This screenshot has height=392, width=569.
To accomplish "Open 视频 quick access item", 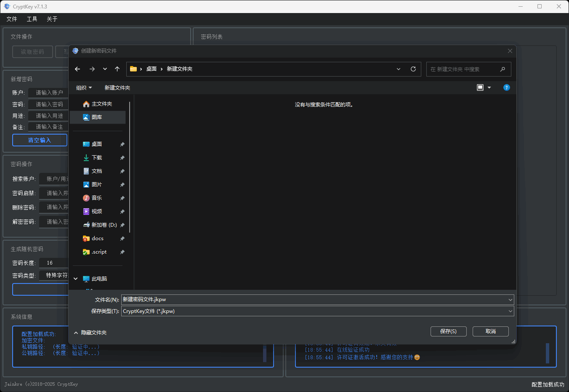I will 98,212.
